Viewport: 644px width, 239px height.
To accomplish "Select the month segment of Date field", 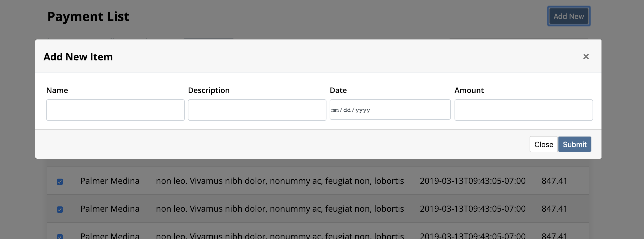I will pos(335,110).
